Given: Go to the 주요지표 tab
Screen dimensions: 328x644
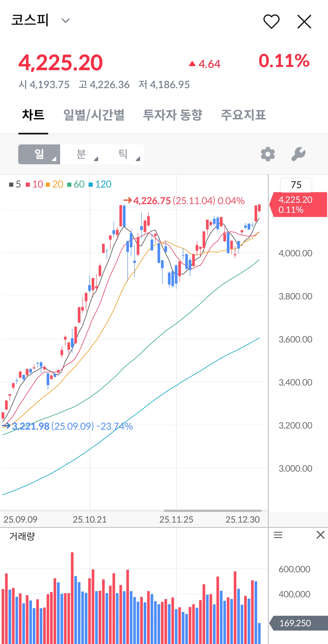Looking at the screenshot, I should point(243,115).
